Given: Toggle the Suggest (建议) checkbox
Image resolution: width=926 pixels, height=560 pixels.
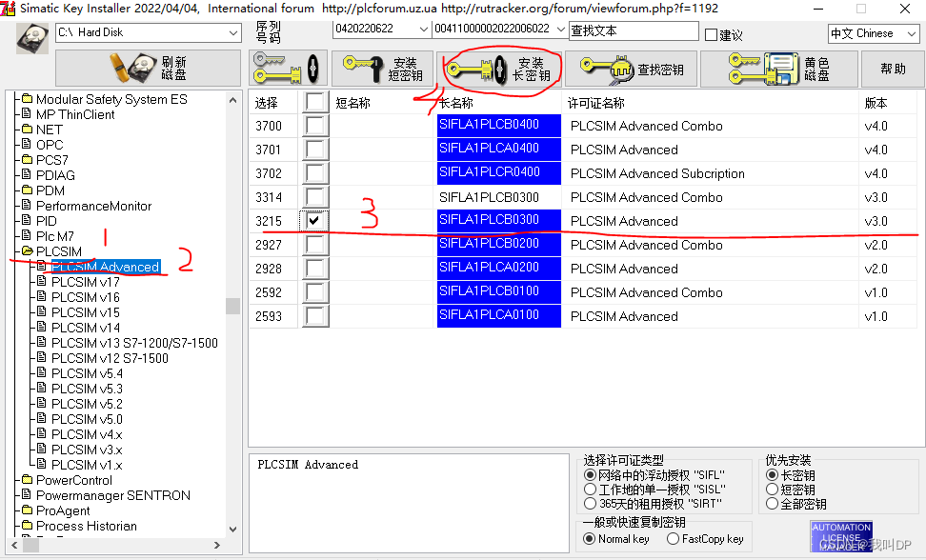Looking at the screenshot, I should (711, 35).
